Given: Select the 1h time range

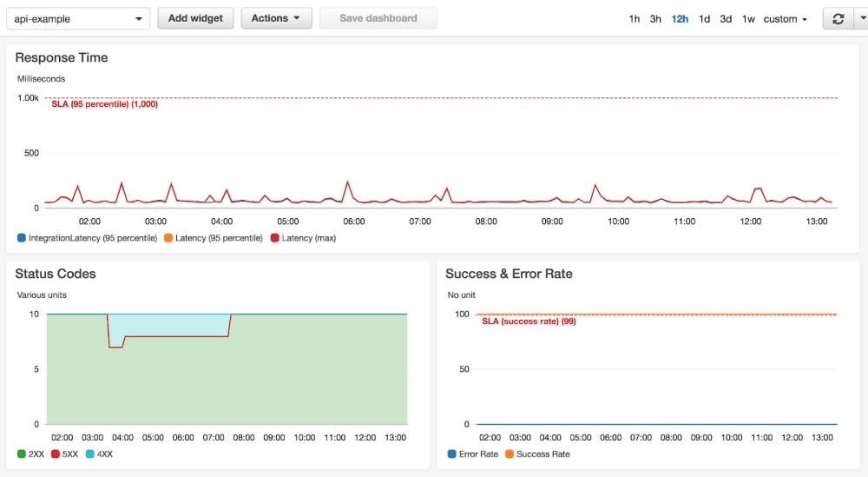Looking at the screenshot, I should [x=635, y=19].
